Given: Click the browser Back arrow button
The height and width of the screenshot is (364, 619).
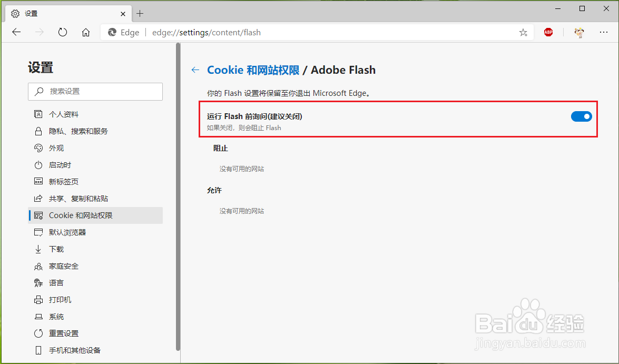Looking at the screenshot, I should (x=16, y=32).
